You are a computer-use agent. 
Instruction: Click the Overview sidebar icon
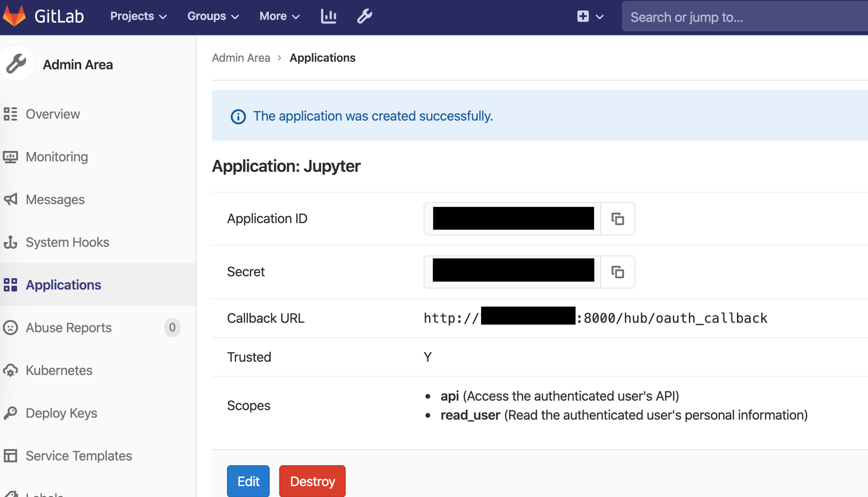tap(10, 114)
